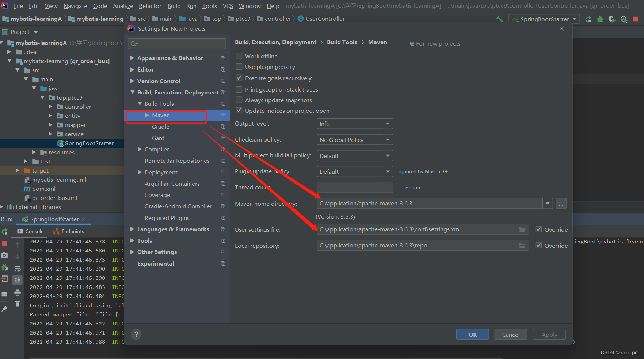Expand Version Control settings

point(132,81)
